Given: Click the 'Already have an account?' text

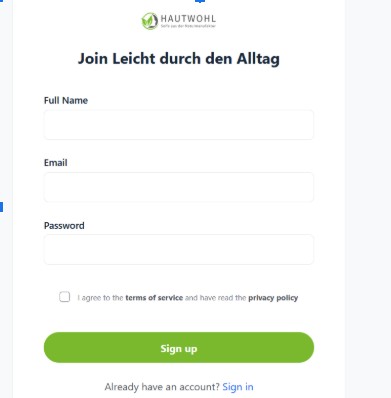Looking at the screenshot, I should point(162,387).
